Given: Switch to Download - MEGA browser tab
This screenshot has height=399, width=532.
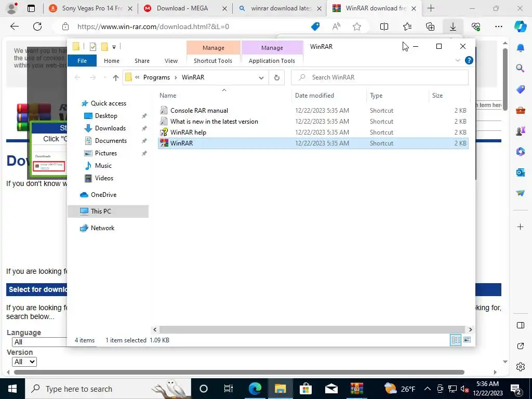Looking at the screenshot, I should [x=185, y=8].
